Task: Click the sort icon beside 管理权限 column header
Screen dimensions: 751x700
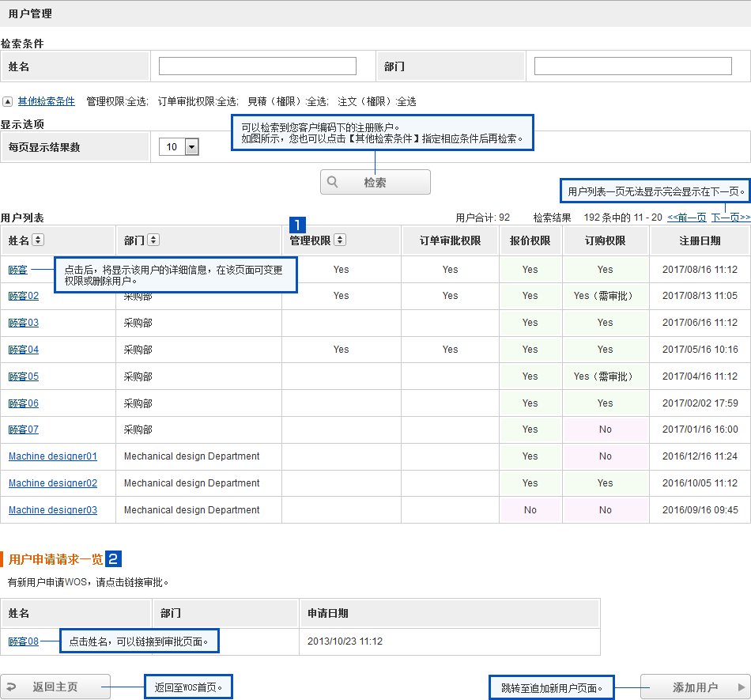Action: point(340,240)
